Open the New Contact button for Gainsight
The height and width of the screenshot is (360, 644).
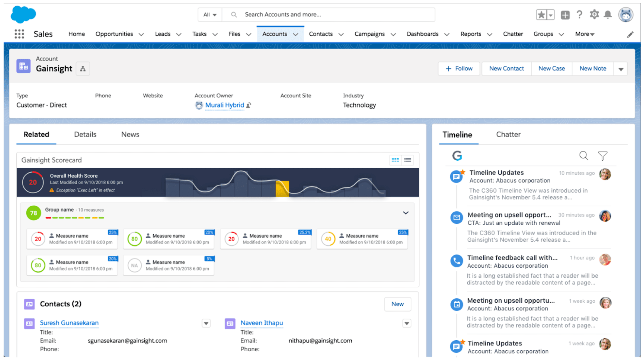[x=506, y=68]
